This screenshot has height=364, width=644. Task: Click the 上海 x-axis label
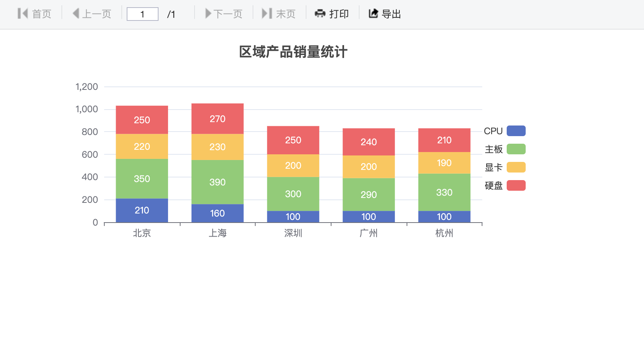click(217, 233)
